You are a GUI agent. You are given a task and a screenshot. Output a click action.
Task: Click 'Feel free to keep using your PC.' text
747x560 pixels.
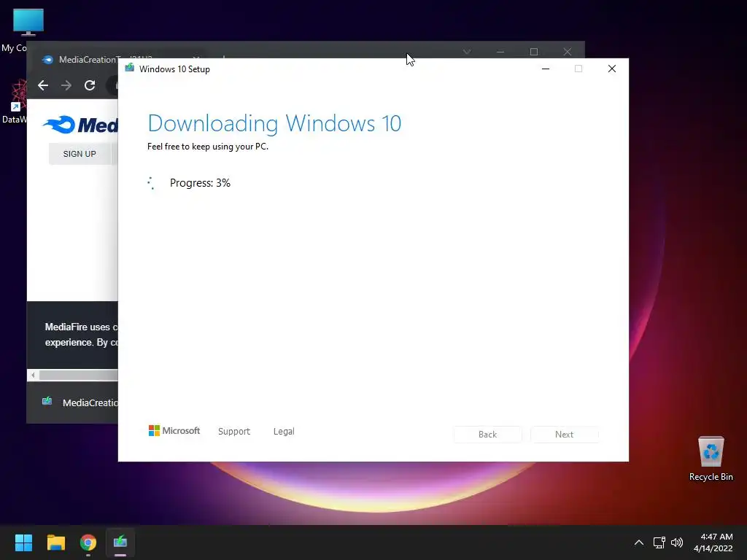pyautogui.click(x=208, y=146)
